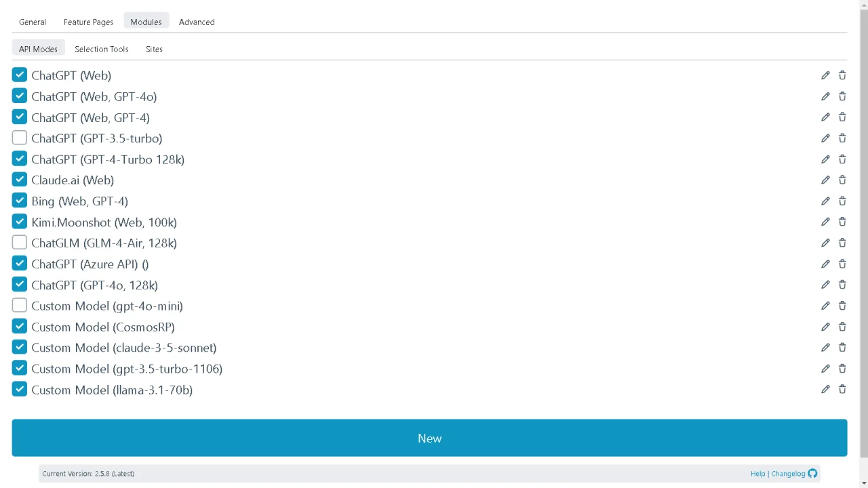Uncheck ChatGPT (Web, GPT-4) checkbox
This screenshot has width=868, height=488.
[x=19, y=117]
